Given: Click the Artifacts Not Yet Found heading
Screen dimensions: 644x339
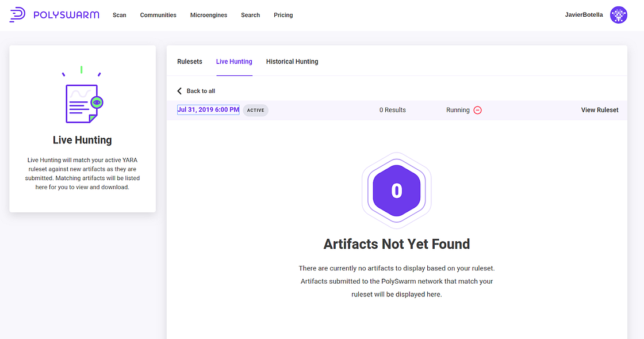Looking at the screenshot, I should point(396,244).
